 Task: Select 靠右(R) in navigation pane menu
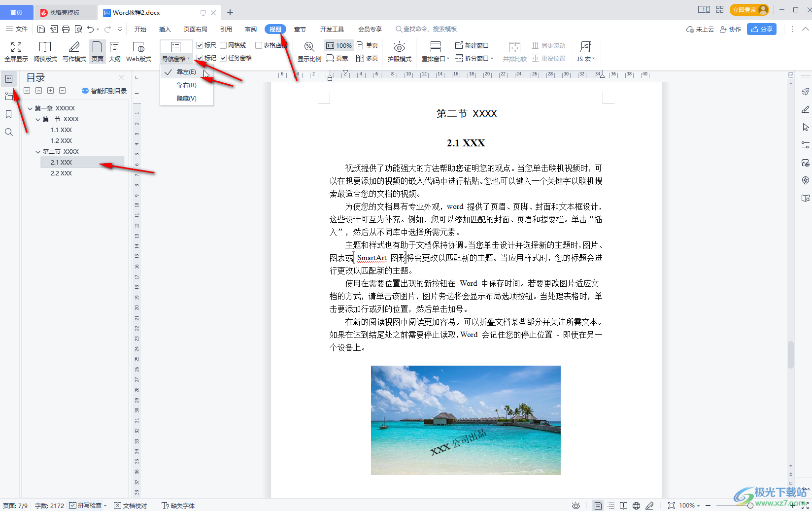[x=187, y=85]
